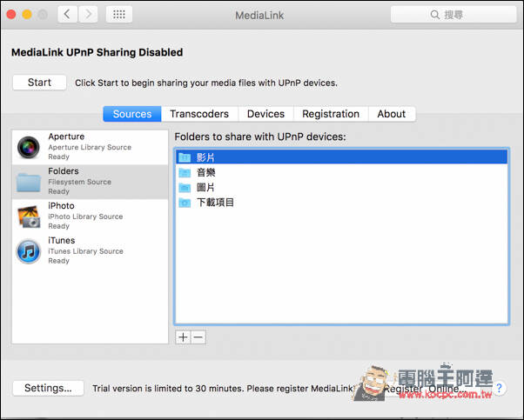Click the 下載項目 folder icon
Viewport: 524px width, 420px height.
click(185, 203)
